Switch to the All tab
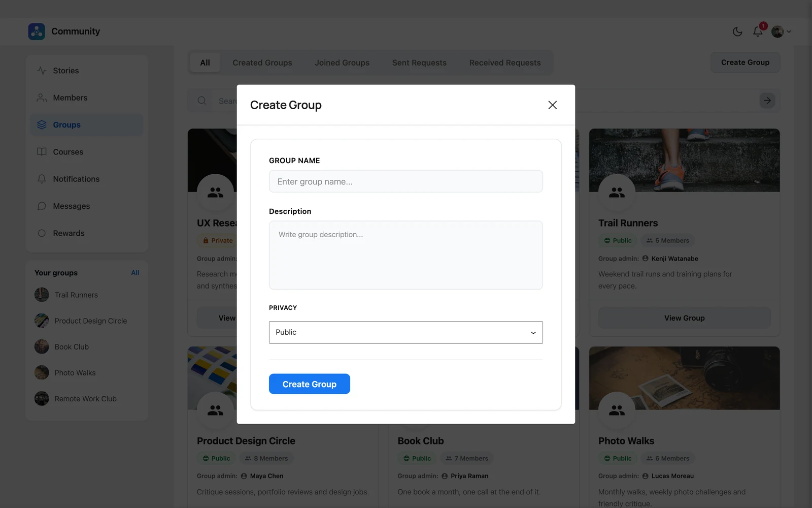This screenshot has height=508, width=812. 205,63
